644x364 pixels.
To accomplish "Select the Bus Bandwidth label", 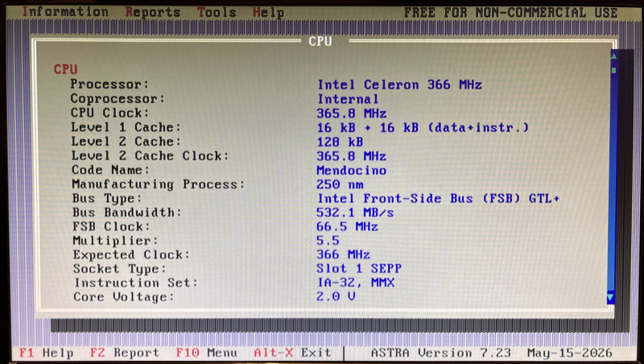I will 127,213.
